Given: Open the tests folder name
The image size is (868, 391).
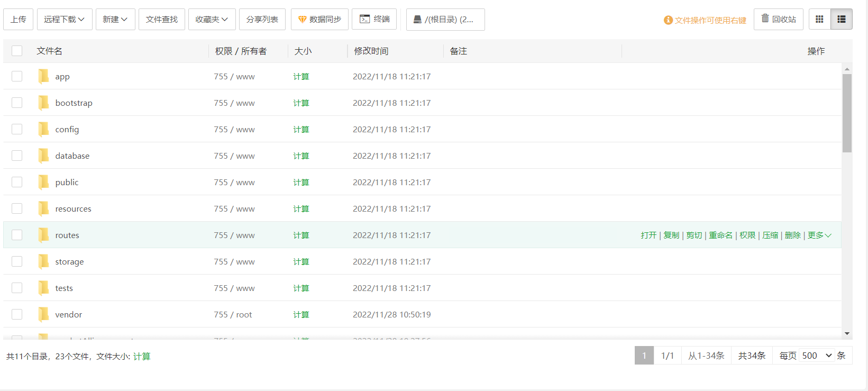Looking at the screenshot, I should click(x=64, y=288).
